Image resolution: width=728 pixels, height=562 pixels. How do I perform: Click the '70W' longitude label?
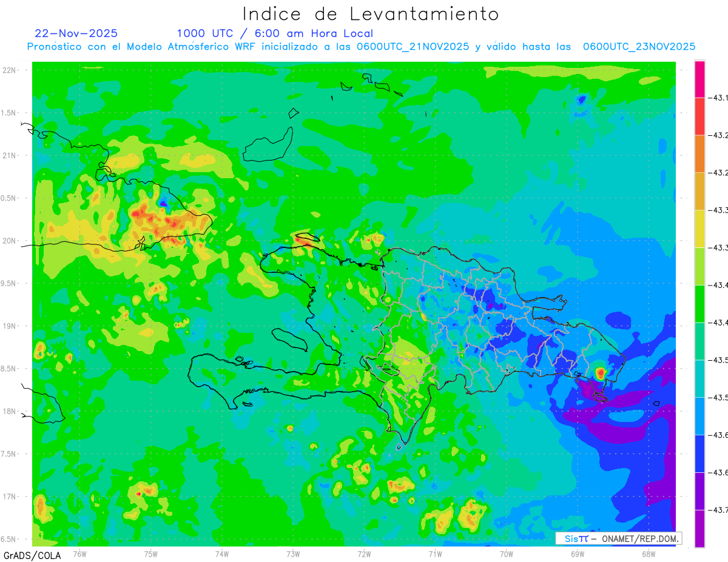tap(507, 554)
